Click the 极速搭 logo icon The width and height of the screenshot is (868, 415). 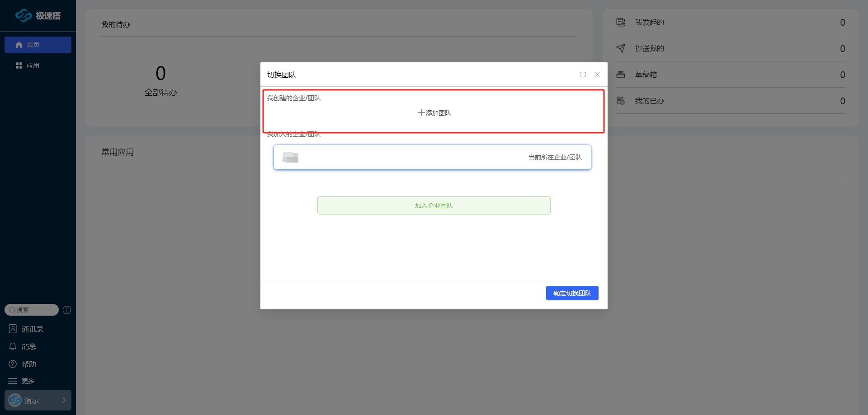[24, 16]
